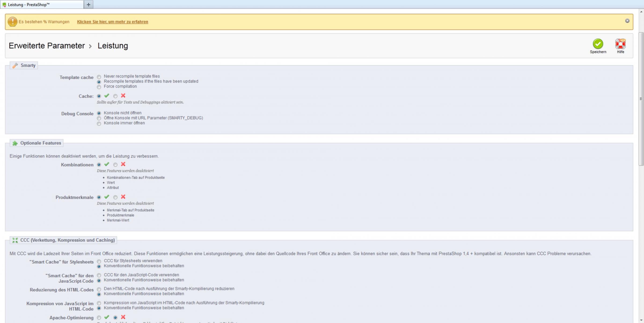Select CCC für den JavaScript-Code verwenden
Viewport: 644px width, 323px height.
click(x=99, y=275)
